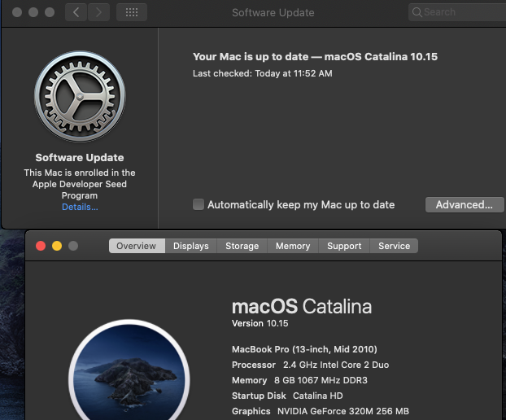Open the Advanced... options
Viewport: 506px width, 420px height.
(x=465, y=204)
